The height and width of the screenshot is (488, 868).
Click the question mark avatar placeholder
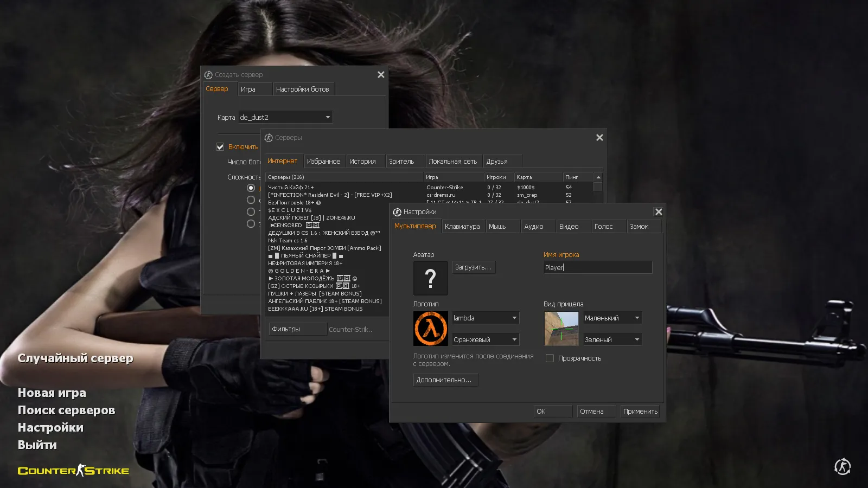pos(430,278)
